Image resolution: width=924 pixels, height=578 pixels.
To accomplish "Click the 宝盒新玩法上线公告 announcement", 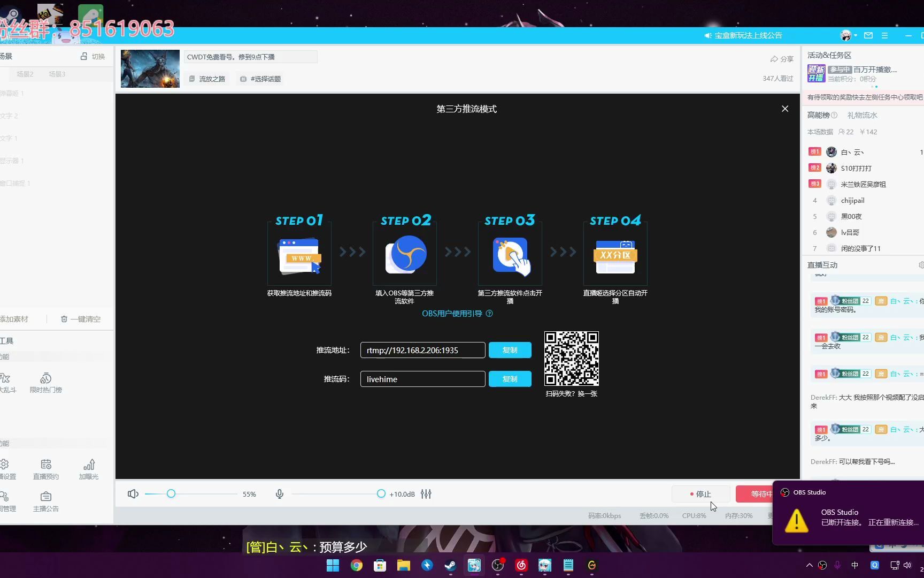I will coord(743,35).
